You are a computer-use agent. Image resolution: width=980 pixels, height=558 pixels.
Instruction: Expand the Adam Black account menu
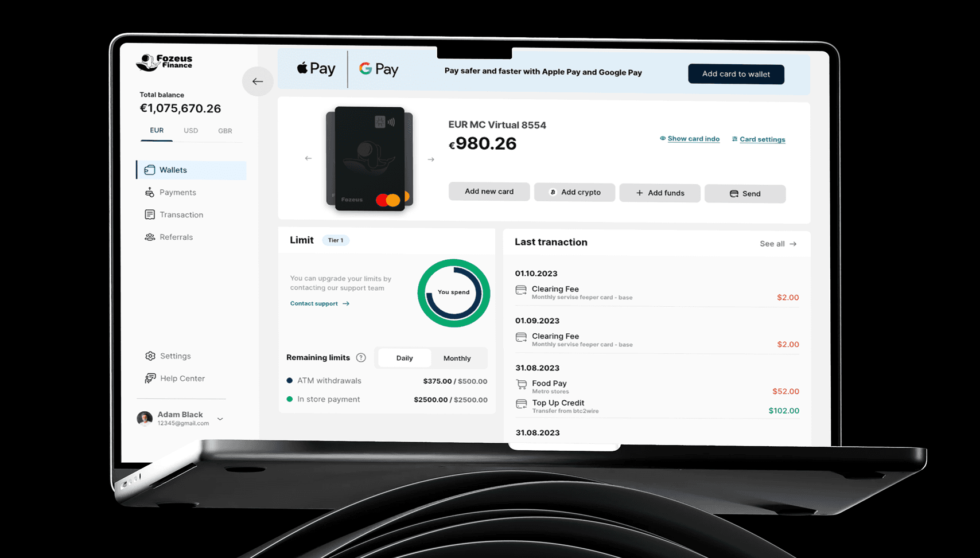220,419
